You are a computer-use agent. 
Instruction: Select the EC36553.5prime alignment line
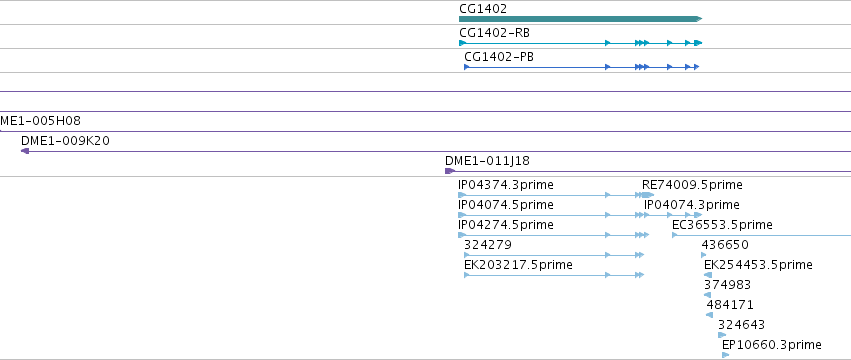tap(761, 235)
